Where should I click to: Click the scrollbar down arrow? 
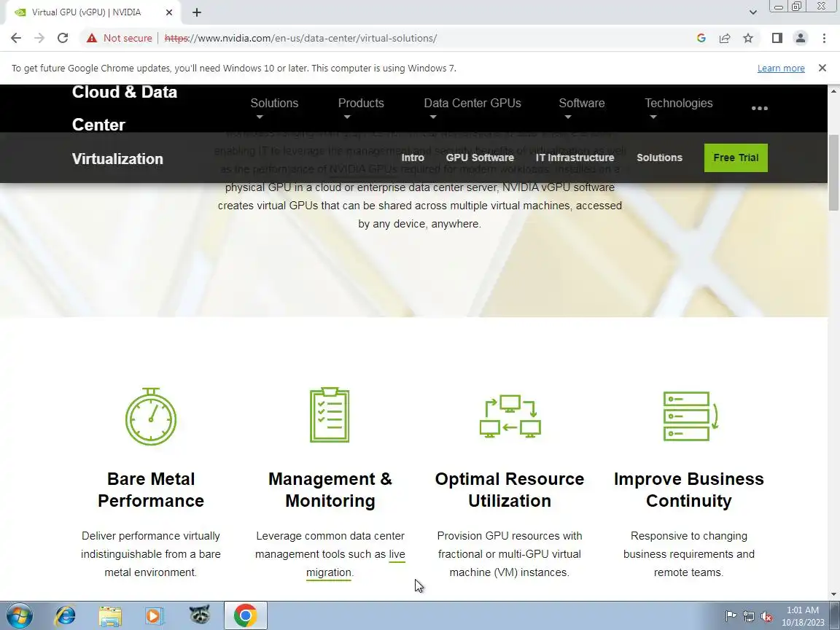(834, 594)
